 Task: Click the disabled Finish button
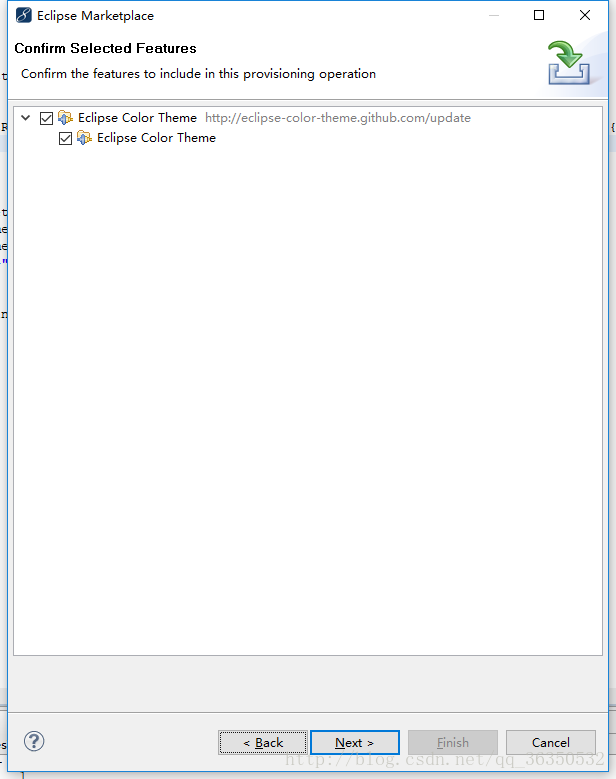pos(453,743)
